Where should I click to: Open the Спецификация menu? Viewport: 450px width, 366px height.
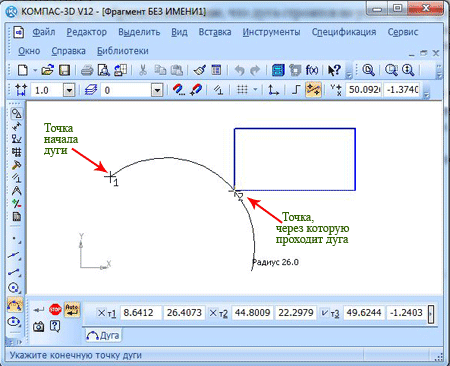pyautogui.click(x=344, y=32)
